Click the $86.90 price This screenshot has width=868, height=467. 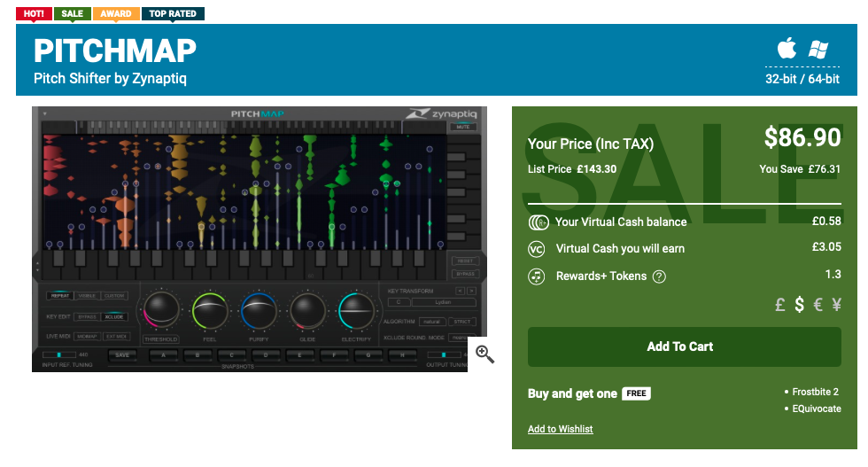pos(802,137)
